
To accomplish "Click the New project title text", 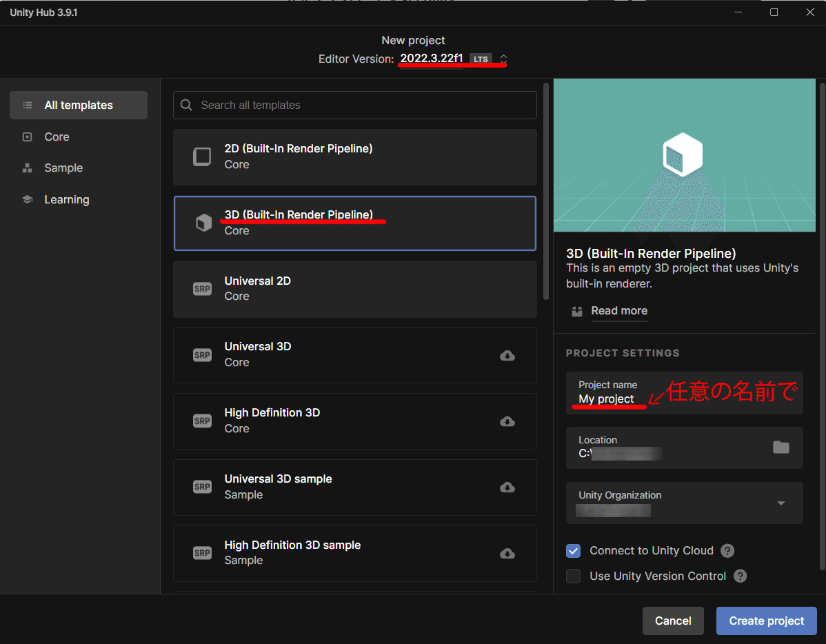I will pyautogui.click(x=413, y=40).
